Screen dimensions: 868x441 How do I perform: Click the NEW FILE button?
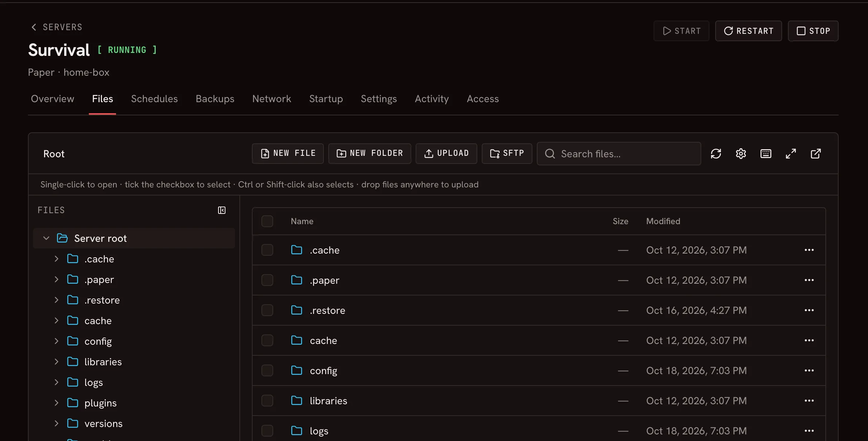(x=288, y=154)
